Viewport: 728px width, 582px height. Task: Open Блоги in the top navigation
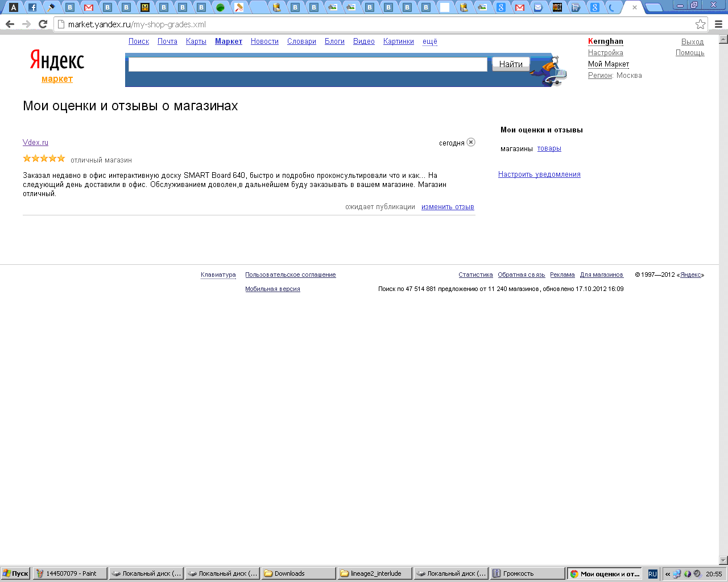(334, 41)
